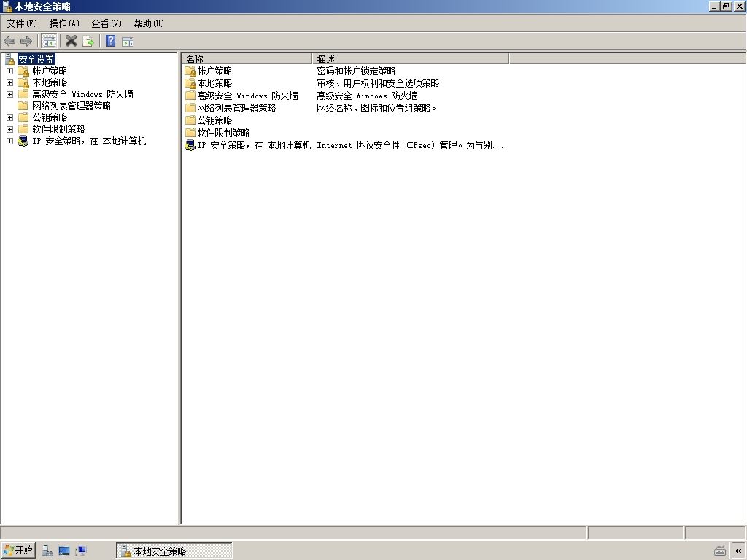Click the 本地策略 folder icon in tree
Image resolution: width=747 pixels, height=560 pixels.
pyautogui.click(x=23, y=82)
